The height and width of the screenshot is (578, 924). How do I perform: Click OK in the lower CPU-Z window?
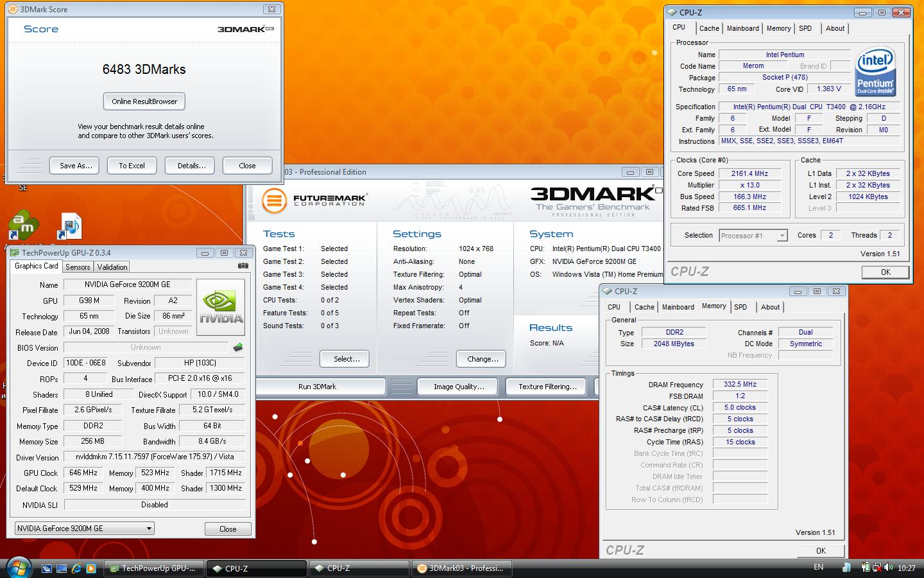821,551
